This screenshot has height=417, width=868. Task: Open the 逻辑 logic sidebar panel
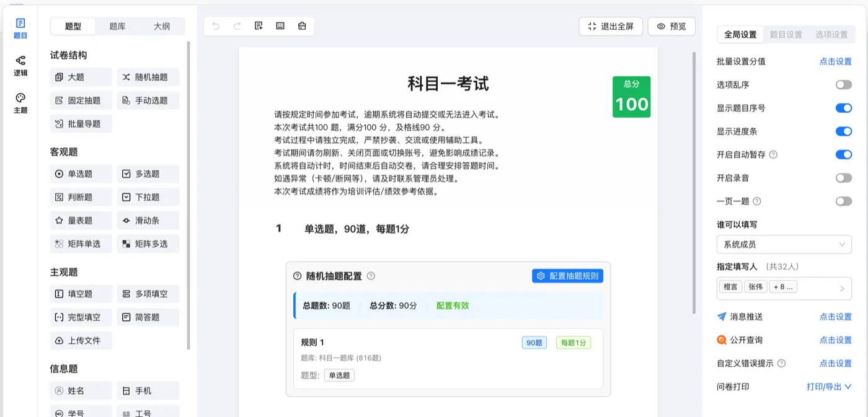point(20,65)
